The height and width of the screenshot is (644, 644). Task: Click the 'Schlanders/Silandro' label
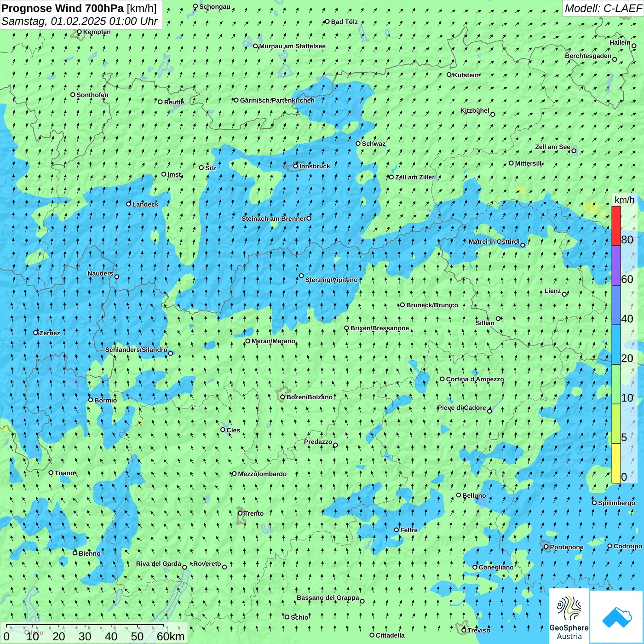pyautogui.click(x=136, y=350)
